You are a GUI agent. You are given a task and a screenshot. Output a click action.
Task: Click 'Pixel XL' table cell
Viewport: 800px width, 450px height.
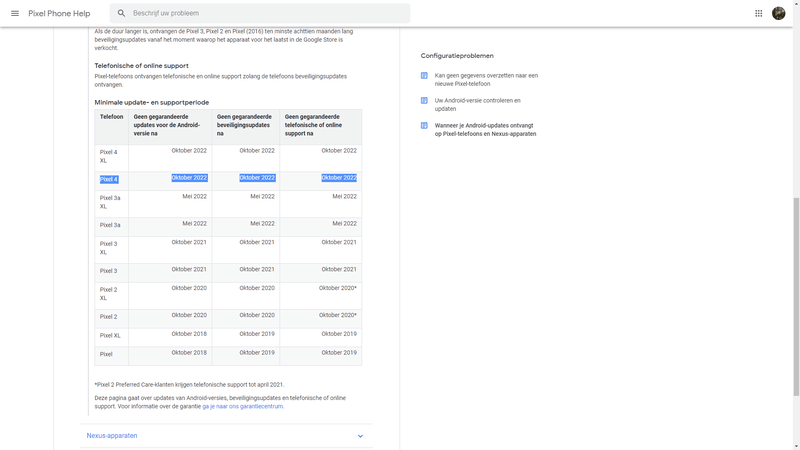[110, 336]
